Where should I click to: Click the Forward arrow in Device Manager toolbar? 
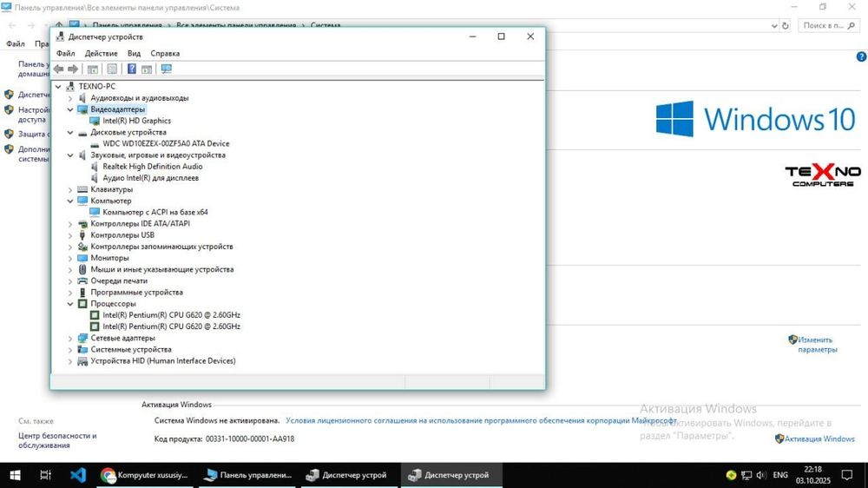click(x=73, y=69)
